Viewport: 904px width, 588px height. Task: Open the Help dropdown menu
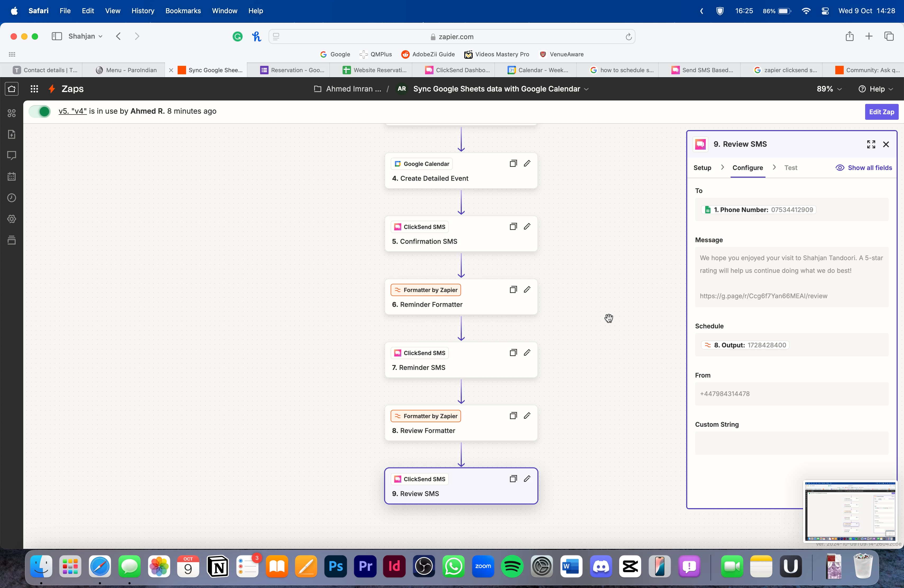(x=876, y=89)
